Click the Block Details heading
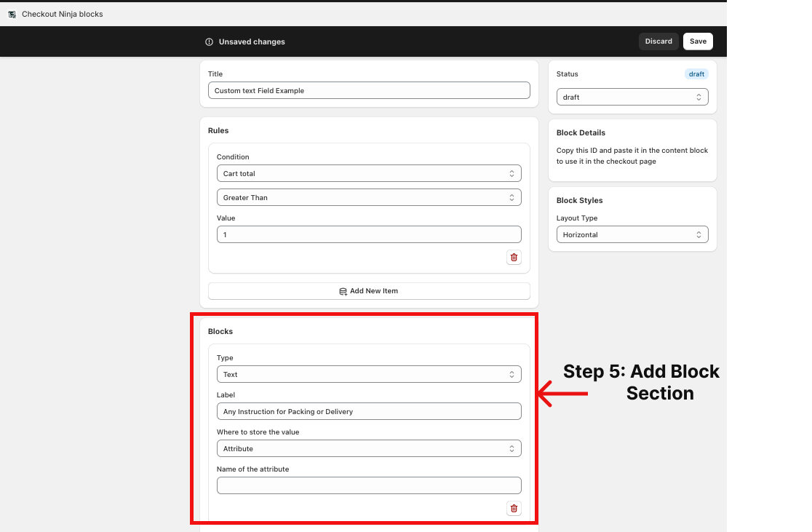This screenshot has width=812, height=532. click(581, 132)
